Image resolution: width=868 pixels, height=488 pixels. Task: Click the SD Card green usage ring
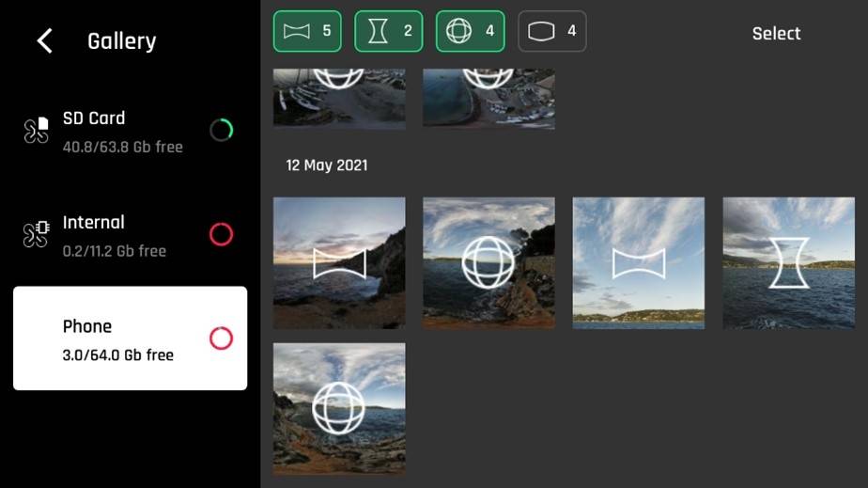(x=221, y=131)
